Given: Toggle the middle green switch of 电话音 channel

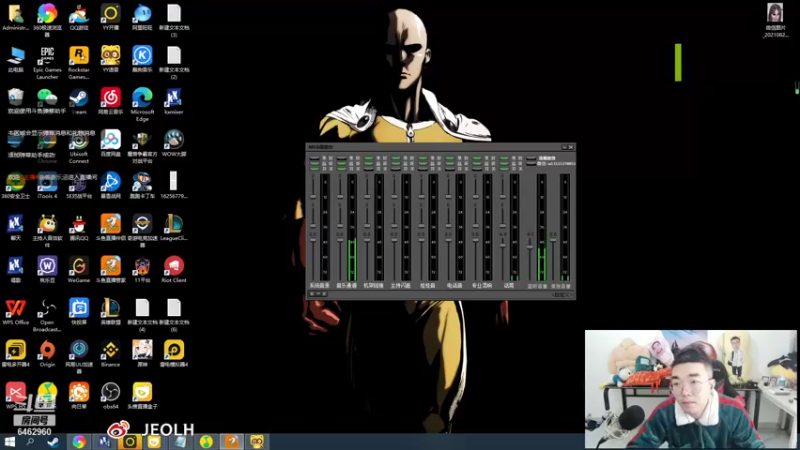Looking at the screenshot, I should (450, 163).
